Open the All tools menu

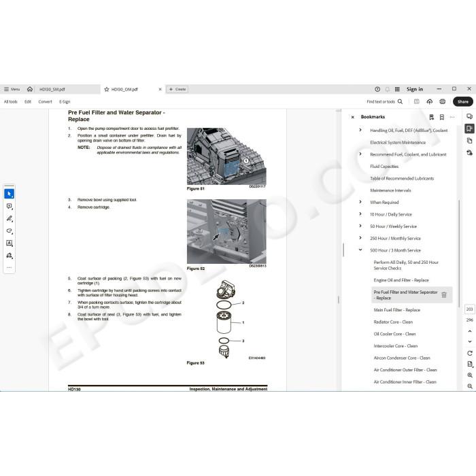(11, 102)
